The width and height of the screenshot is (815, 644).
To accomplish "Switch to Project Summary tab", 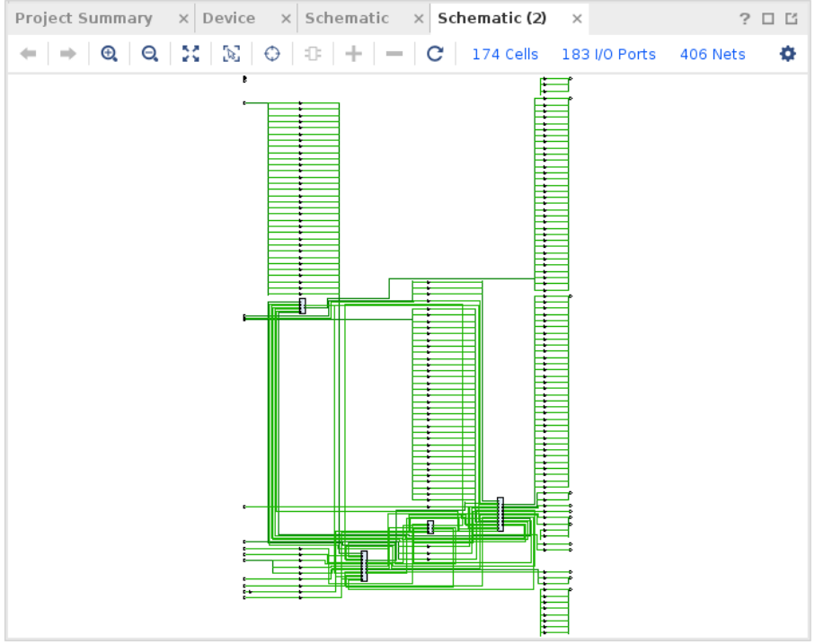I will 84,18.
